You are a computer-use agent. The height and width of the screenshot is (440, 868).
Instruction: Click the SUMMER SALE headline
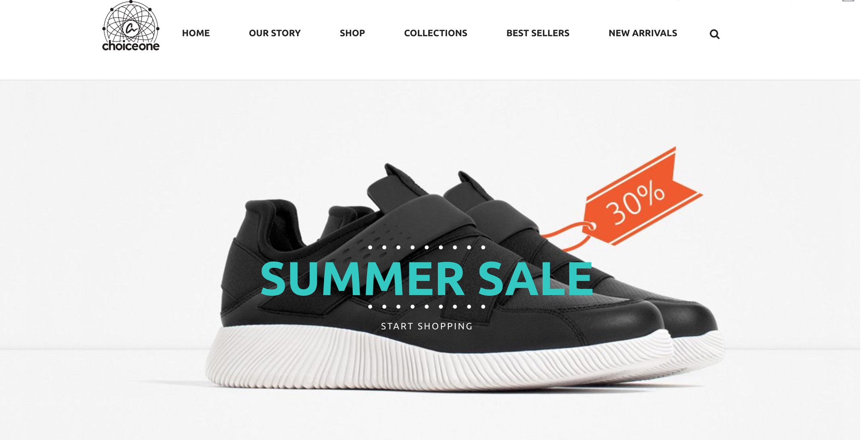426,278
